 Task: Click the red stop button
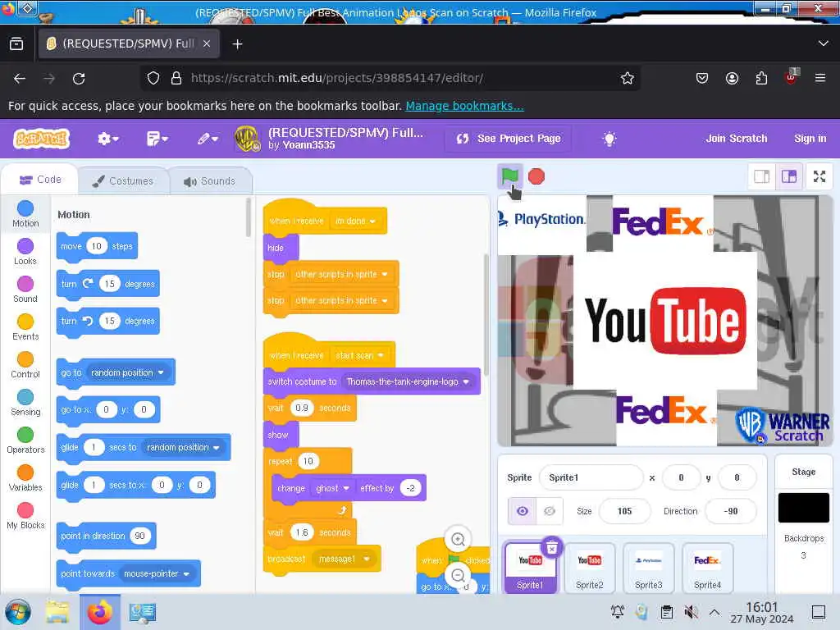coord(536,177)
